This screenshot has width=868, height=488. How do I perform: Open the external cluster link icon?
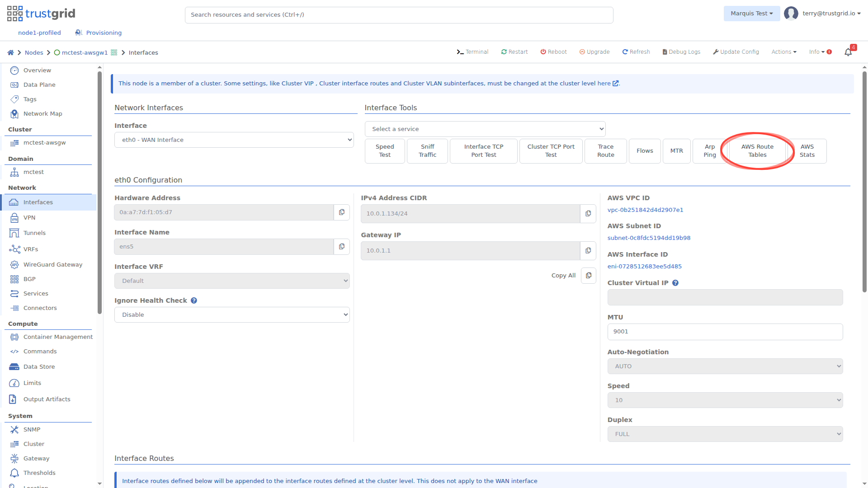click(615, 84)
